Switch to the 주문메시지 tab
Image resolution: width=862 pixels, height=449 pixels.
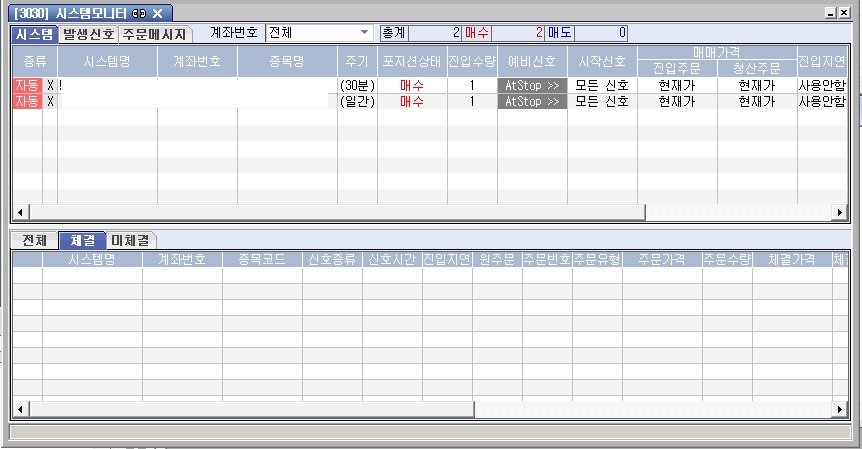tap(153, 34)
